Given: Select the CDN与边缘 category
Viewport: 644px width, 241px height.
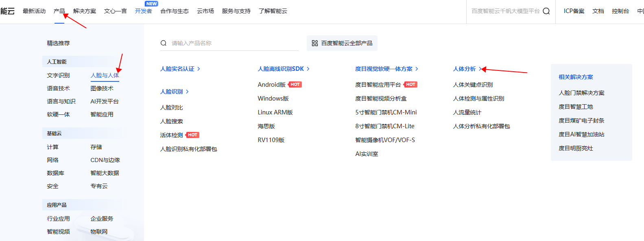Looking at the screenshot, I should (105, 160).
